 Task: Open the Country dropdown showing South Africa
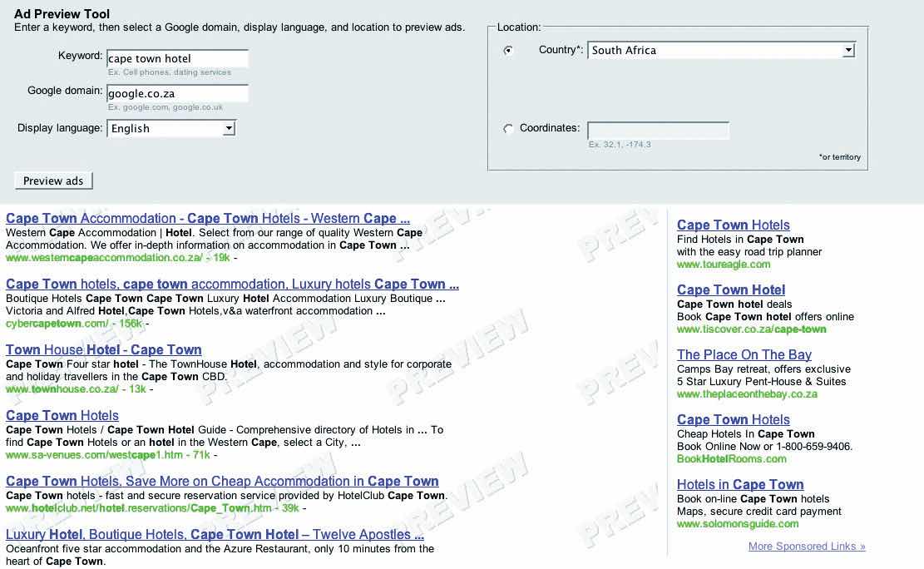(721, 51)
